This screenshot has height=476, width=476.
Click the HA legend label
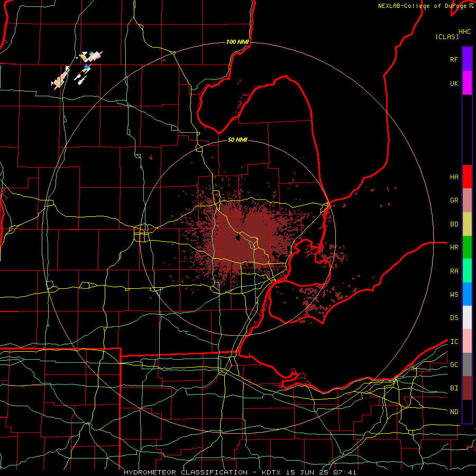click(x=454, y=177)
